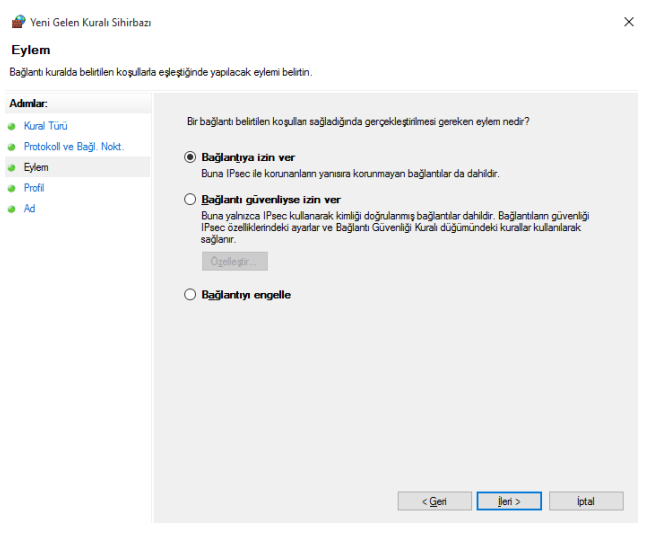Click green bullet beside Protokol ve Bağl. Nokt.
Viewport: 662px width, 534px height.
coord(11,147)
